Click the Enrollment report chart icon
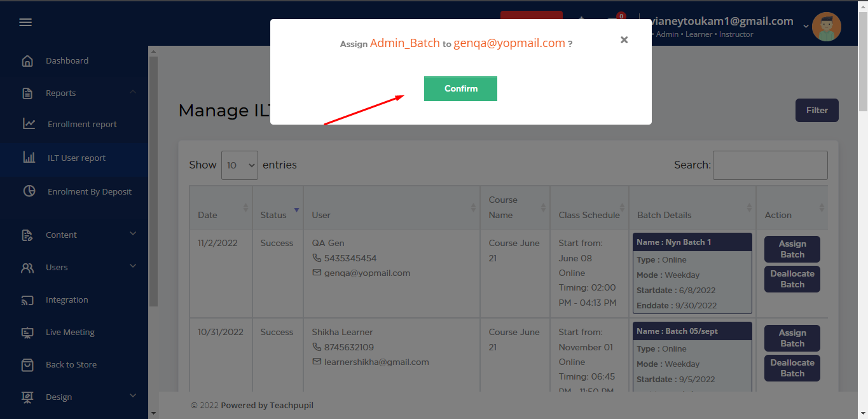 click(29, 124)
